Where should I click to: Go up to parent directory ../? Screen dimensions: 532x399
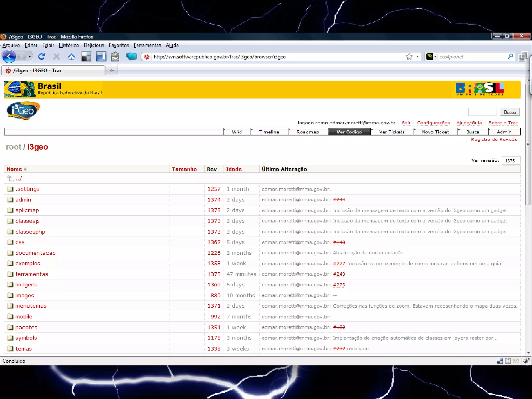(18, 179)
